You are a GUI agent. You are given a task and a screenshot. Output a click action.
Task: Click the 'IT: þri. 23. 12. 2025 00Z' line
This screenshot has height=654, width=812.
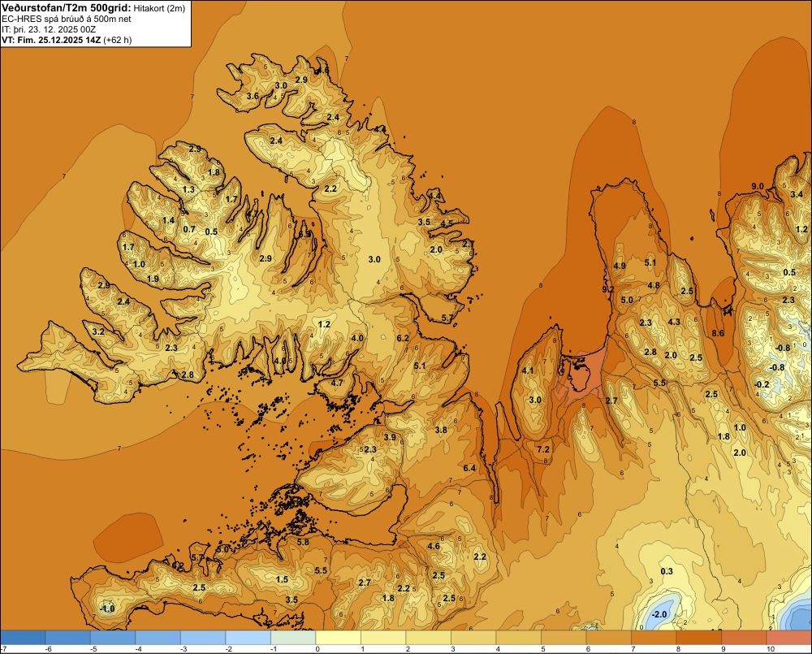pyautogui.click(x=49, y=29)
